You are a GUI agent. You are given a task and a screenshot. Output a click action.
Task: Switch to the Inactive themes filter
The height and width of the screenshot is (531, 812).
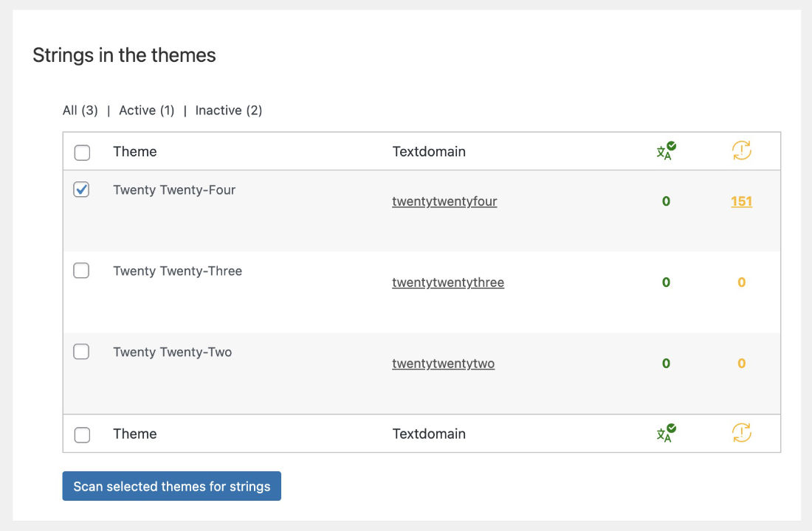click(x=228, y=110)
